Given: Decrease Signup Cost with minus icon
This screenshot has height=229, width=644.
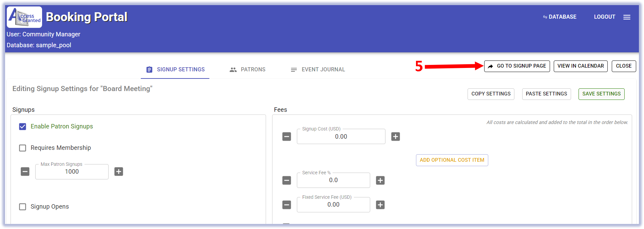Looking at the screenshot, I should [x=287, y=137].
